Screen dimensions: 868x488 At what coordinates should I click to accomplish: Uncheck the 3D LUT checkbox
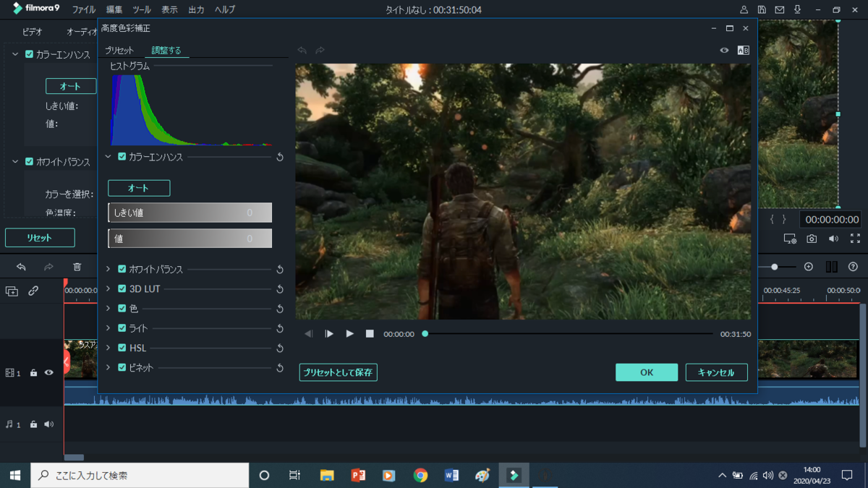(x=122, y=288)
